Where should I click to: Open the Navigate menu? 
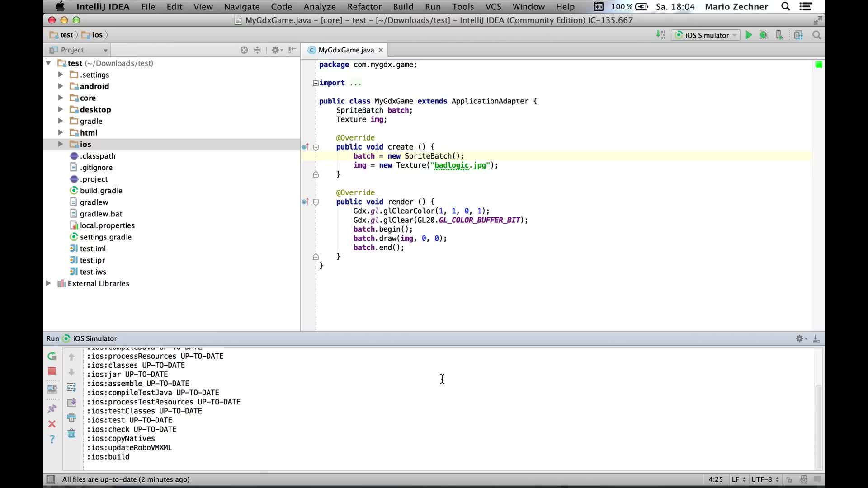tap(242, 6)
